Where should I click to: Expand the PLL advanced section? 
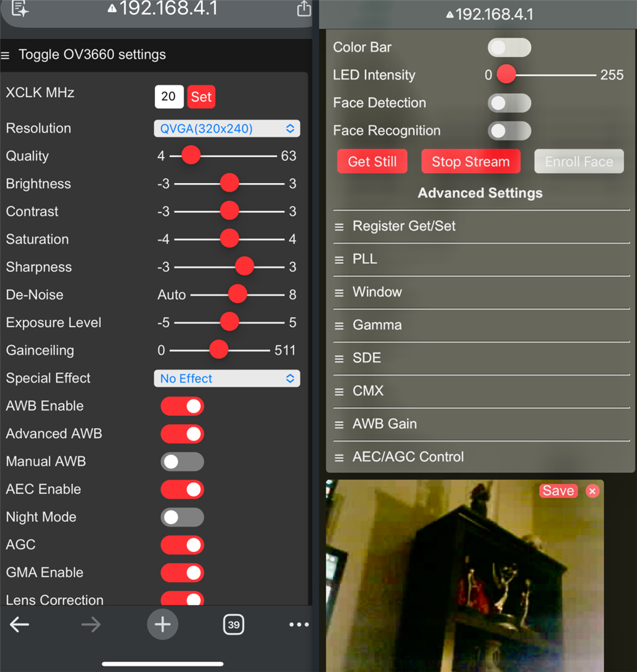tap(365, 259)
